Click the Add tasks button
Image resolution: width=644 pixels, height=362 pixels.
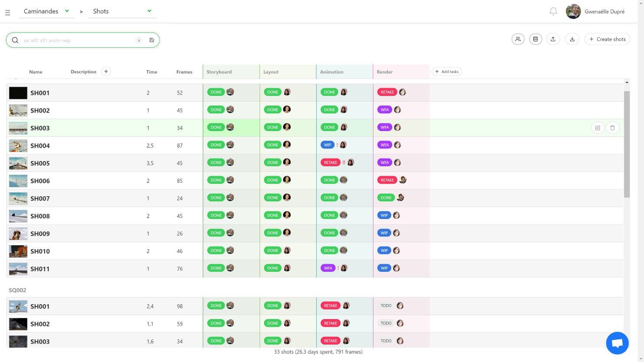click(x=446, y=72)
